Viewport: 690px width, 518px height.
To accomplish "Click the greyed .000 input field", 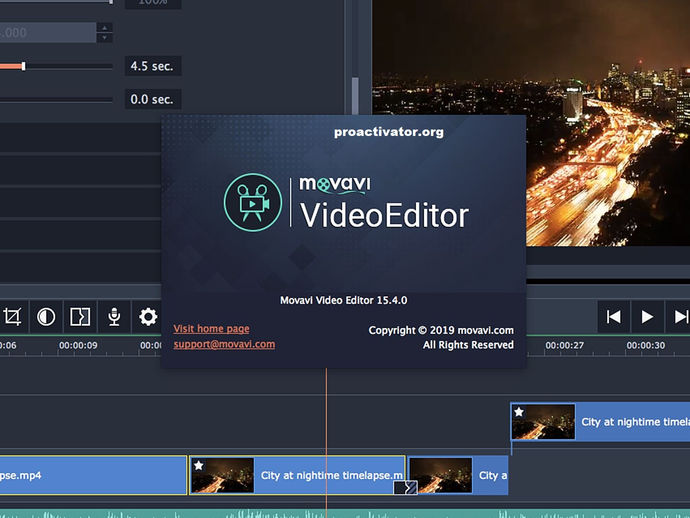I will click(x=48, y=33).
